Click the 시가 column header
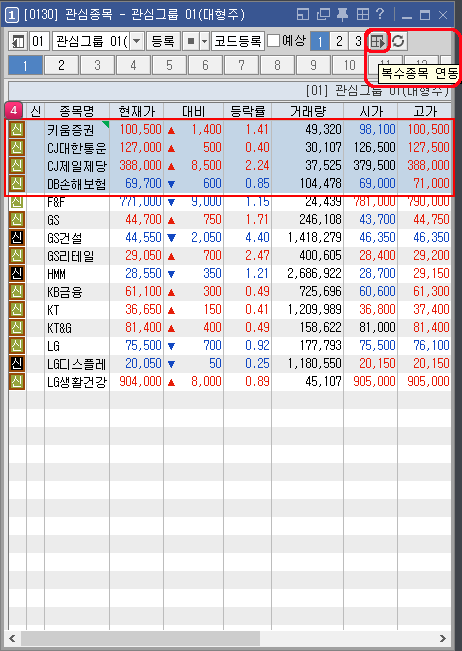Screen dimensions: 462x651 click(371, 111)
